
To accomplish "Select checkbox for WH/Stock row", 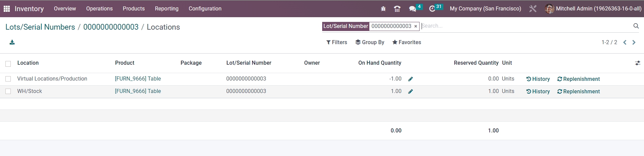I will (x=8, y=91).
